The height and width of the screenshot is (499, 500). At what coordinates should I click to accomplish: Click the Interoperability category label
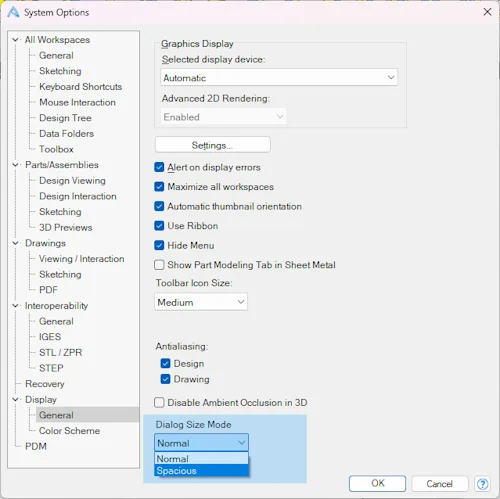coord(57,305)
